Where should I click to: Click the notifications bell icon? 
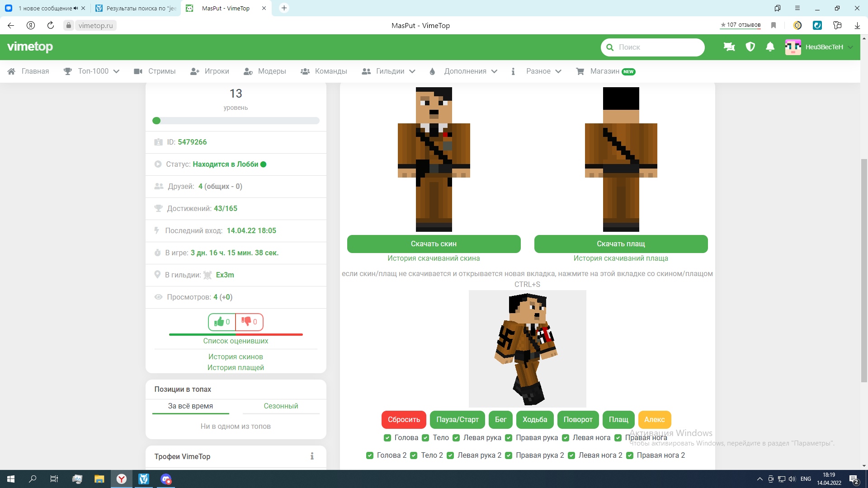[x=770, y=47]
